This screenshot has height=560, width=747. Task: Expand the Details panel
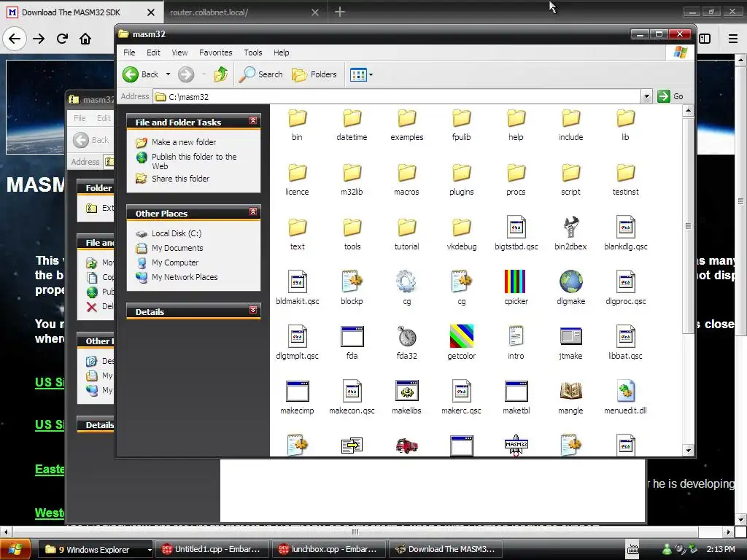253,311
